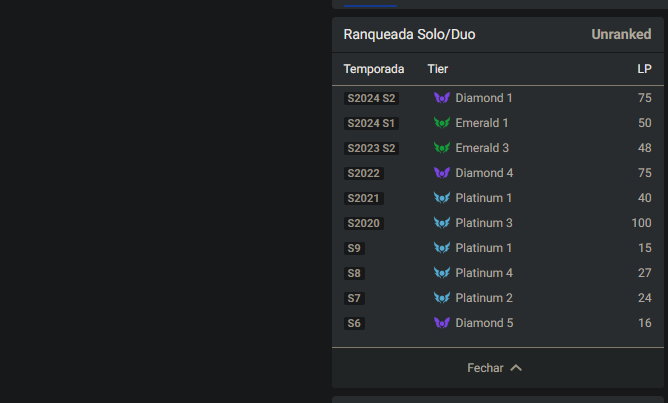Click the Temporada column header

click(374, 69)
